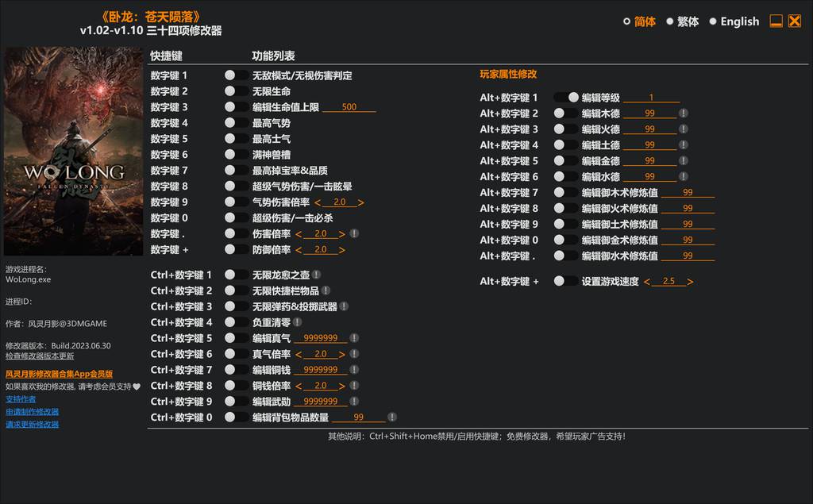The width and height of the screenshot is (813, 504).
Task: Click info icon beside 无限龙愈之壶
Action: coord(316,275)
